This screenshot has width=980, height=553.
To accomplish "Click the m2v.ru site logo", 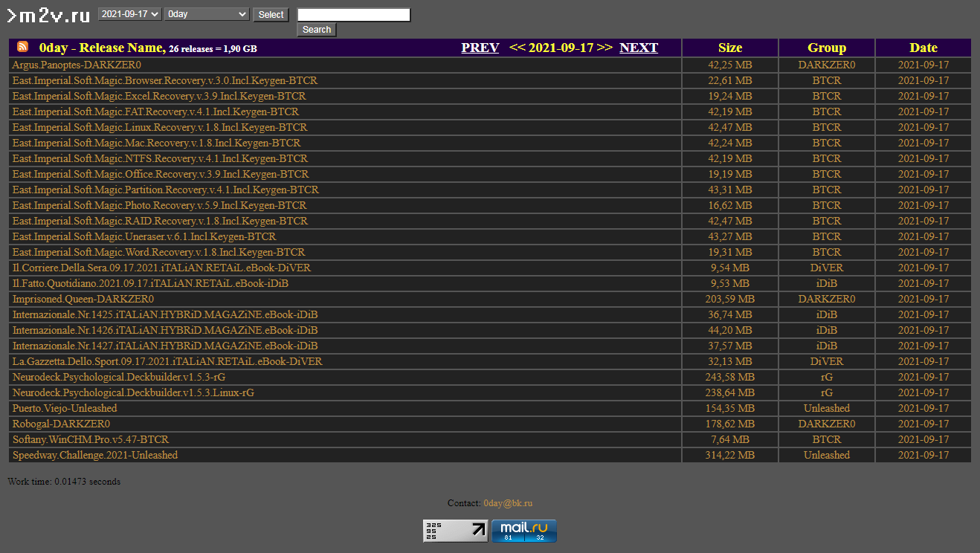I will (x=48, y=15).
